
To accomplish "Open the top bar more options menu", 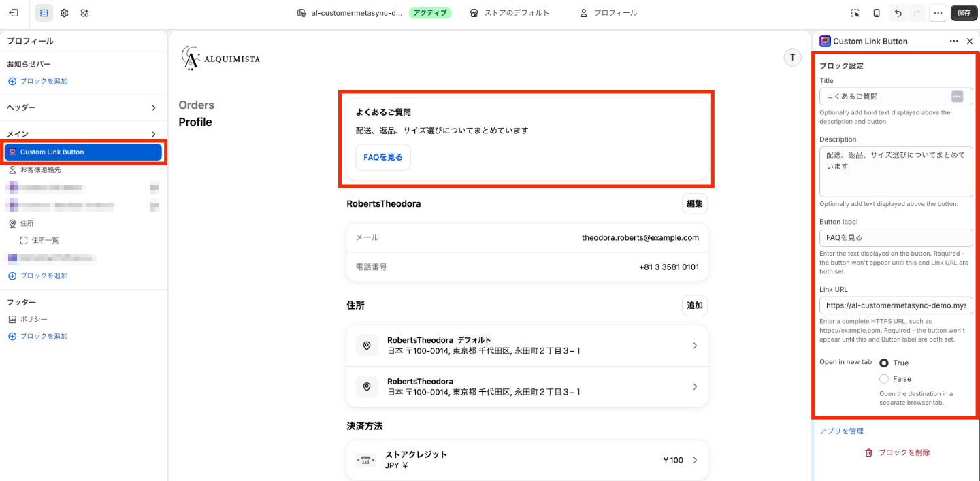I will pyautogui.click(x=938, y=13).
